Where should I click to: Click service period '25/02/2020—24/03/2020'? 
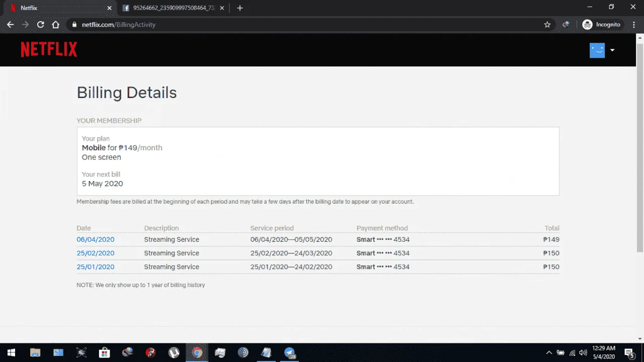291,253
